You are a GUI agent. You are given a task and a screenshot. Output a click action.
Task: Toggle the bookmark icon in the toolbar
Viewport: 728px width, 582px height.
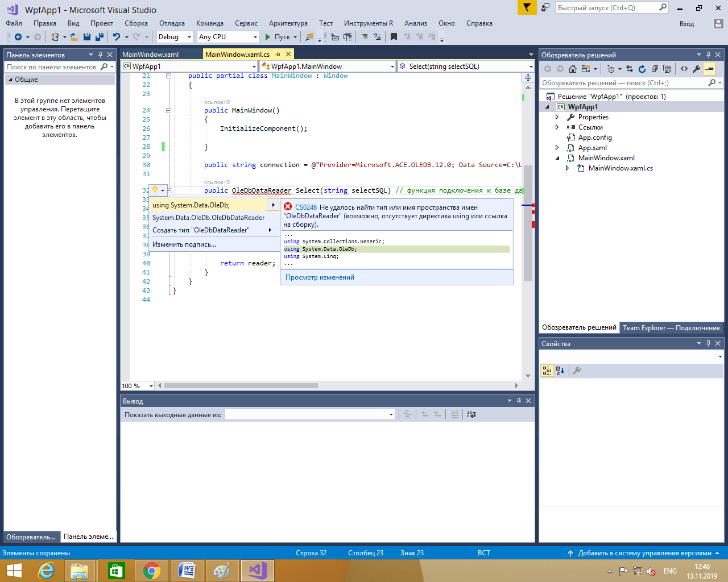click(394, 37)
